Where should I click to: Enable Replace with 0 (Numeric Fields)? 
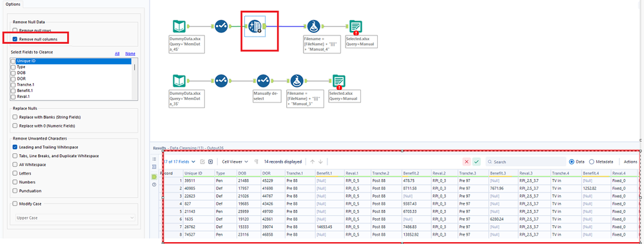pyautogui.click(x=15, y=126)
